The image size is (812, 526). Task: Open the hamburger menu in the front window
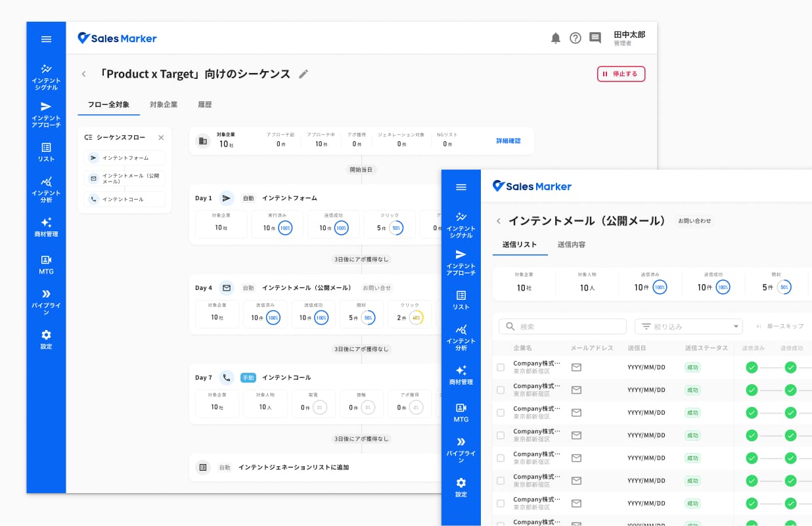coord(461,187)
